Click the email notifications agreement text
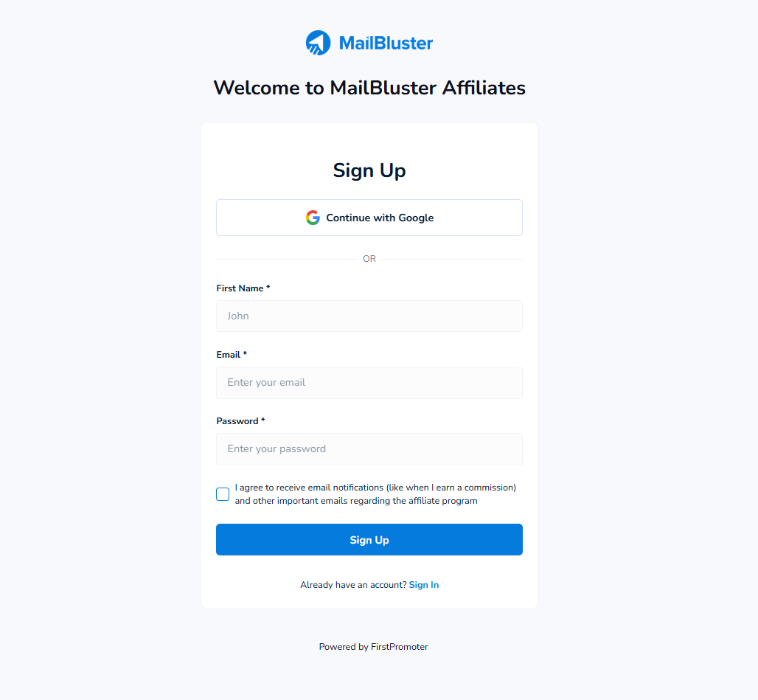 coord(375,494)
